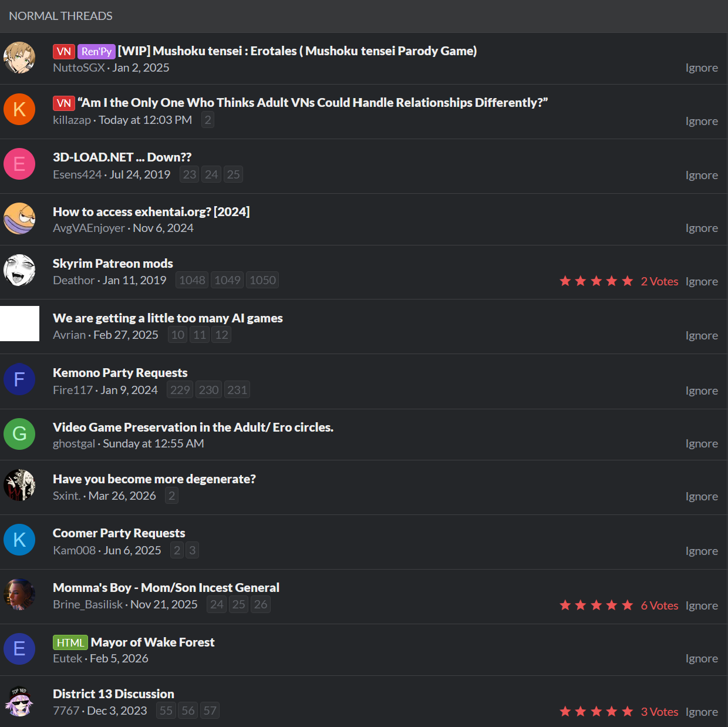The image size is (728, 727).
Task: Go to page 229 of Kemono Party Requests
Action: click(x=180, y=390)
